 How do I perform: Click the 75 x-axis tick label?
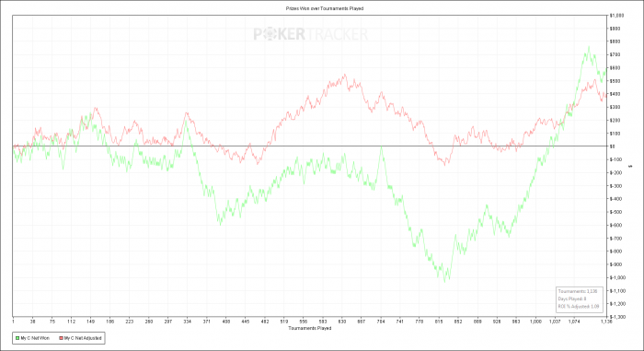52,322
